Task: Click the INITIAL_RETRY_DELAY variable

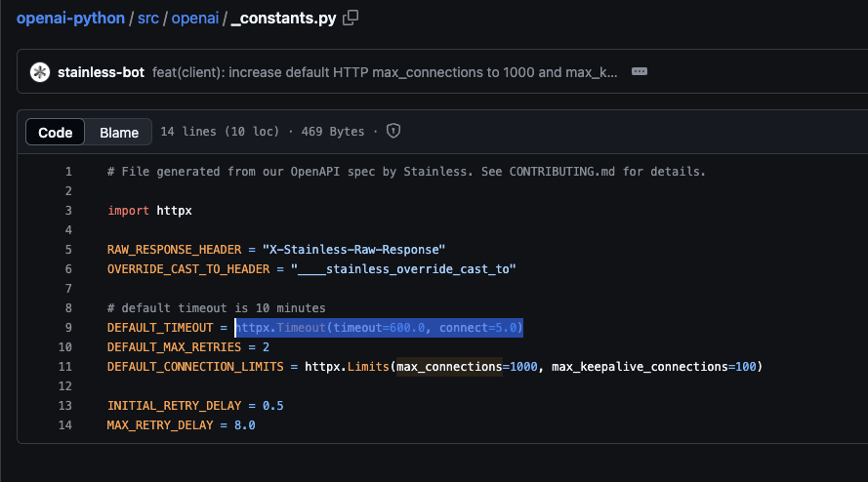Action: pyautogui.click(x=175, y=406)
